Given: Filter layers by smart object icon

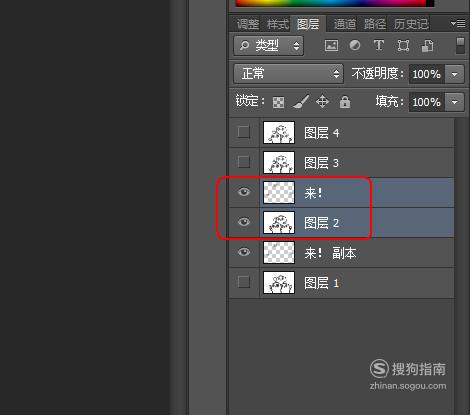Looking at the screenshot, I should [428, 46].
